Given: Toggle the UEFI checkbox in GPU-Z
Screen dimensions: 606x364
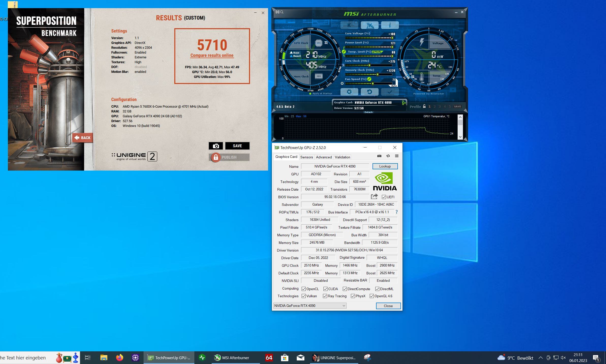Looking at the screenshot, I should [384, 197].
